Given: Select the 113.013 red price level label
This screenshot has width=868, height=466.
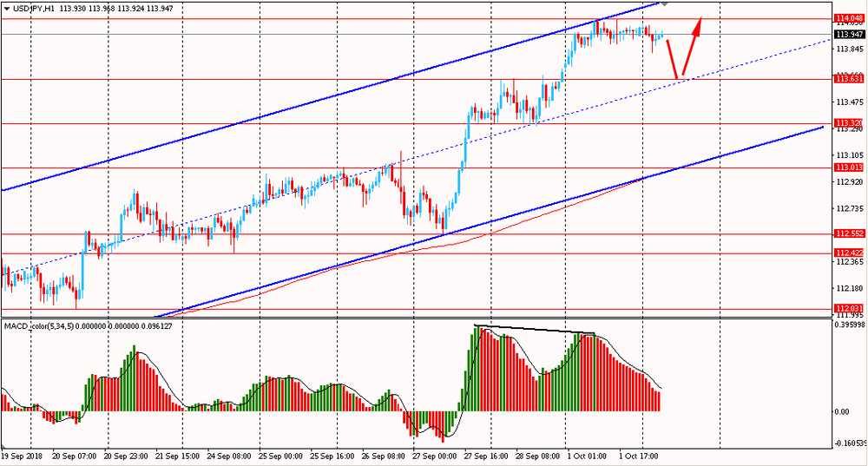Looking at the screenshot, I should pyautogui.click(x=849, y=167).
